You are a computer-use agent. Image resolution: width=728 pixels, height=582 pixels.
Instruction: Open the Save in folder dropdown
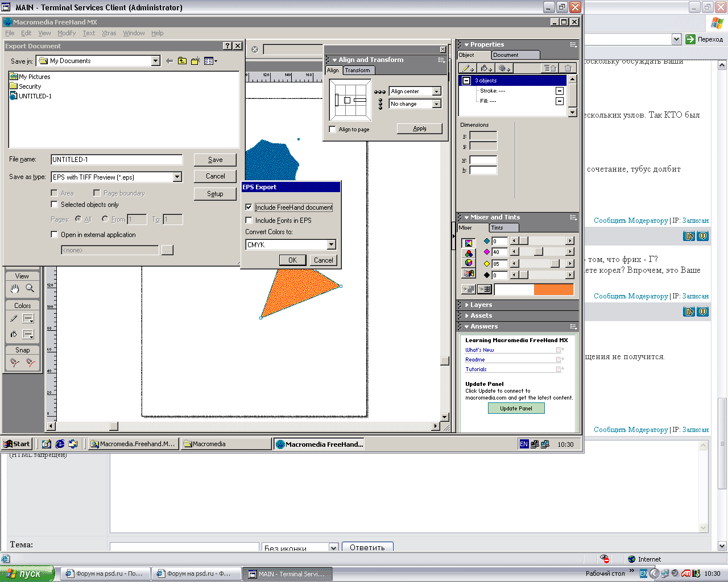click(156, 61)
